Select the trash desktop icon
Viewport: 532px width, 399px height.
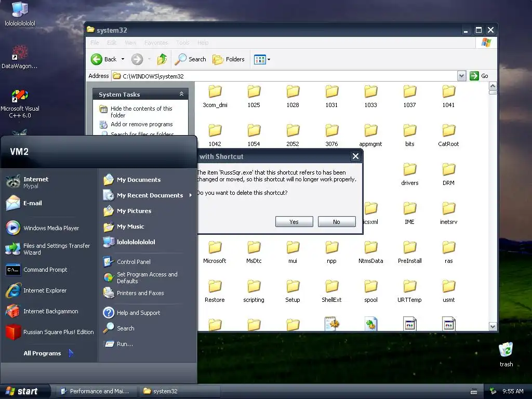(x=506, y=354)
